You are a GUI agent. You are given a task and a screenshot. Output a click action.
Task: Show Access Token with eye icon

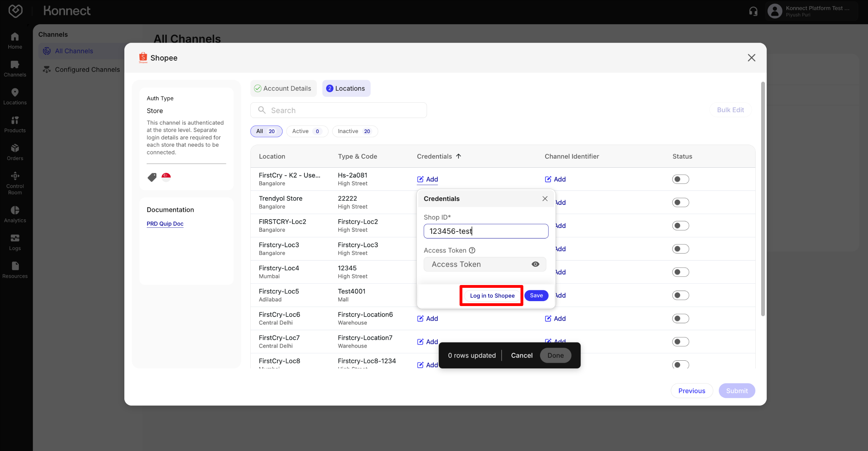click(x=535, y=264)
